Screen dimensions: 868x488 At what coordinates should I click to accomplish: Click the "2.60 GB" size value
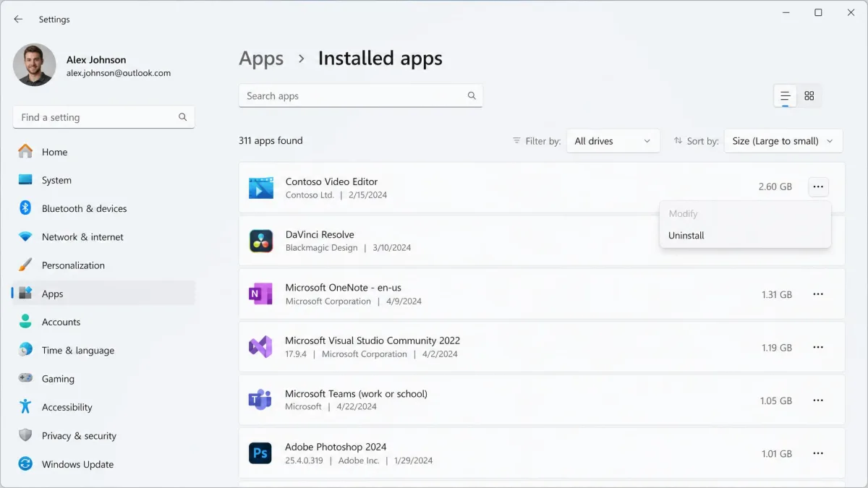[x=775, y=187]
